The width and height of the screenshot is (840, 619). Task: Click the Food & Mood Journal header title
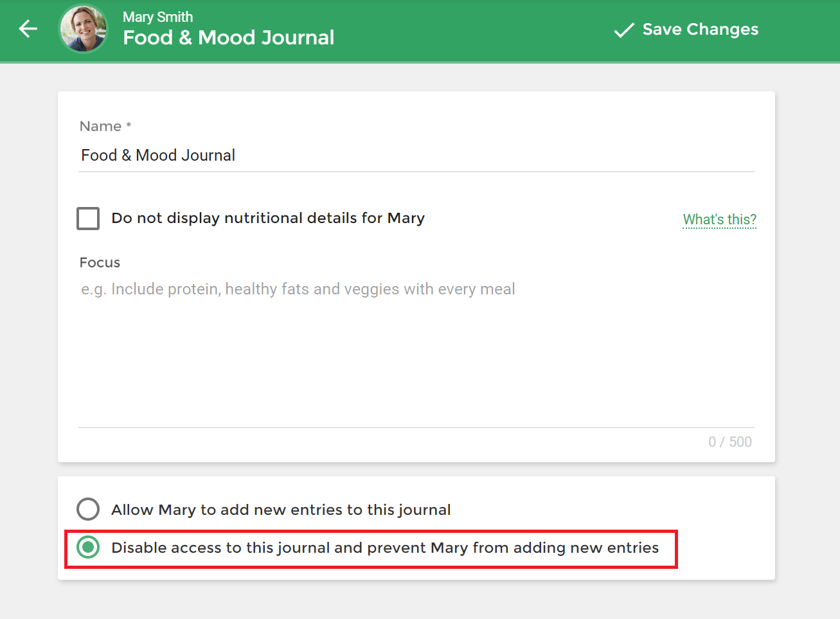click(x=229, y=38)
